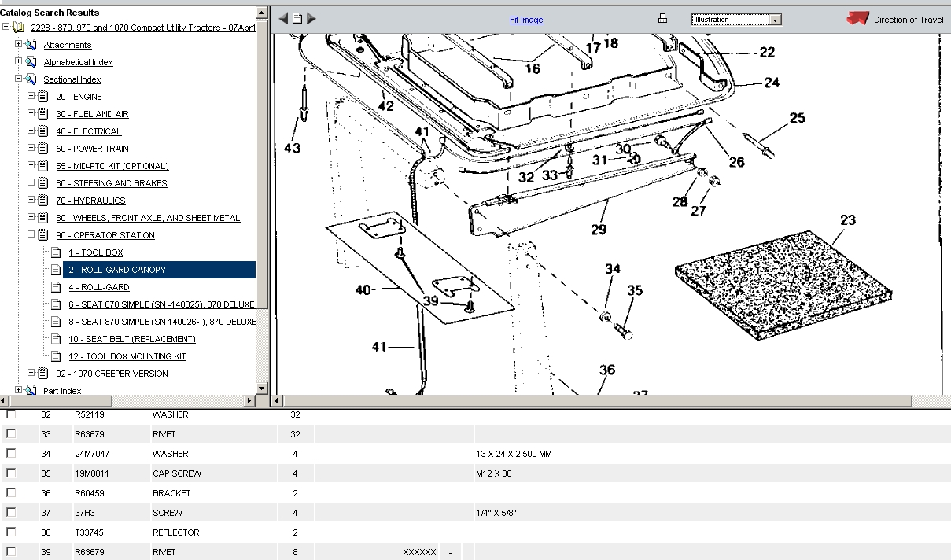Click the Fit Image link

click(526, 20)
